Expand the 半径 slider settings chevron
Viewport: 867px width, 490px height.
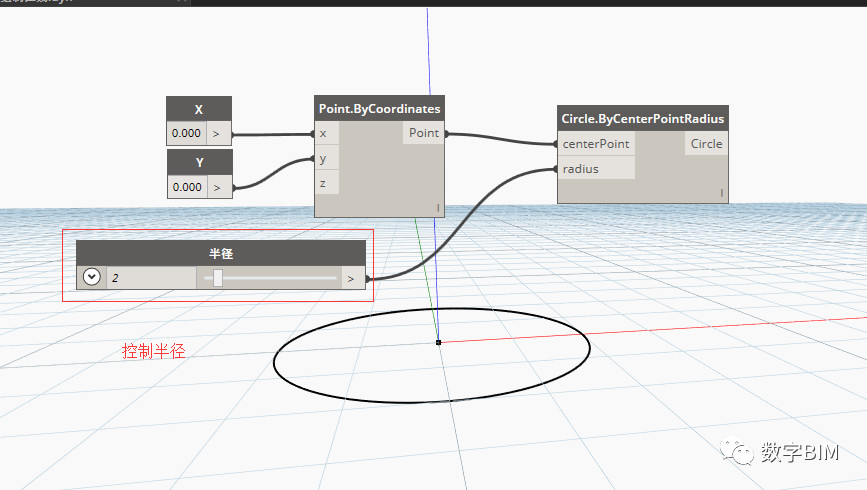pos(92,277)
